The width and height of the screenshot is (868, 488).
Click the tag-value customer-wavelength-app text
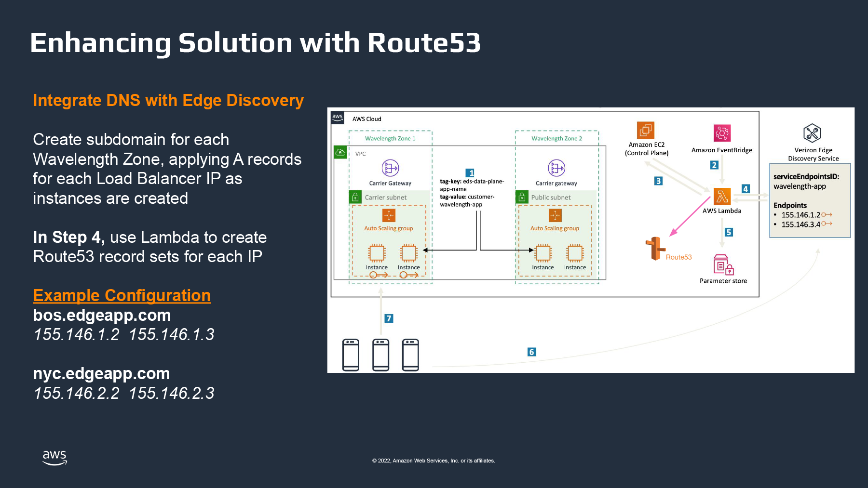(x=467, y=200)
